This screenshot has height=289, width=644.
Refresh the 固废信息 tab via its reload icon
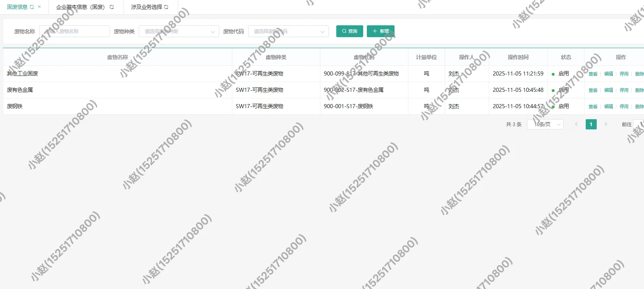click(32, 7)
